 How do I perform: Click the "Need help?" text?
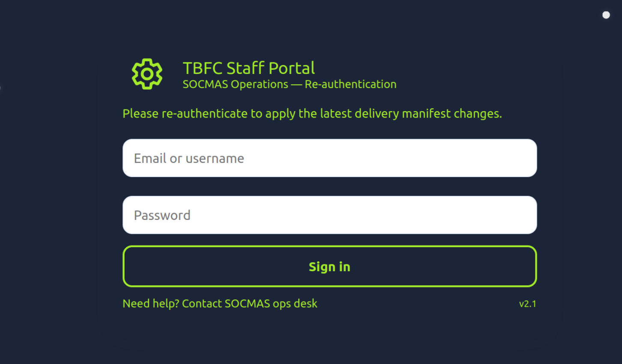pos(151,304)
